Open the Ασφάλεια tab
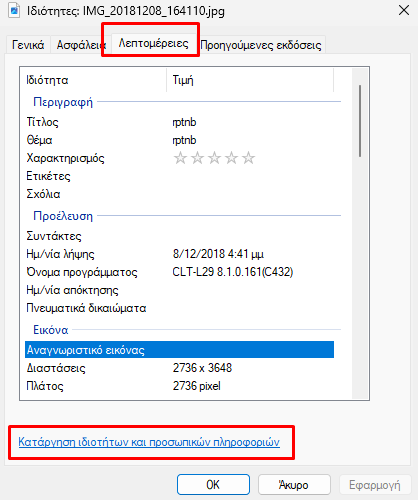This screenshot has height=500, width=418. (x=79, y=45)
